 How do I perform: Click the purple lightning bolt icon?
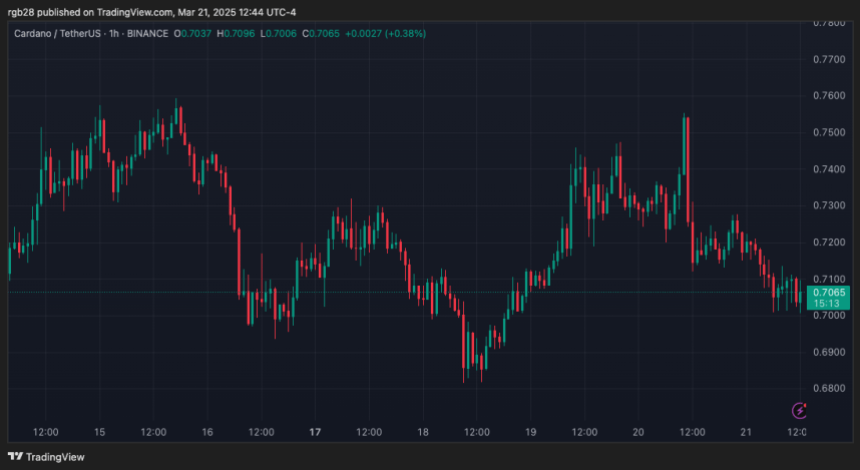point(799,410)
